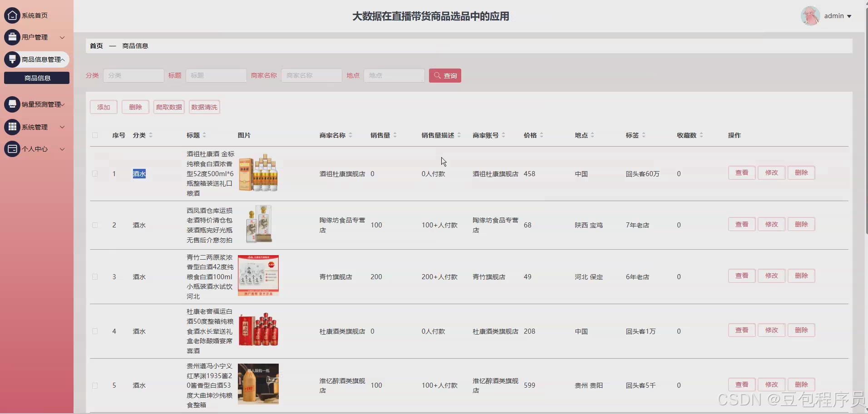This screenshot has height=414, width=868.
Task: Click the 系统管理 grid icon
Action: coord(12,127)
